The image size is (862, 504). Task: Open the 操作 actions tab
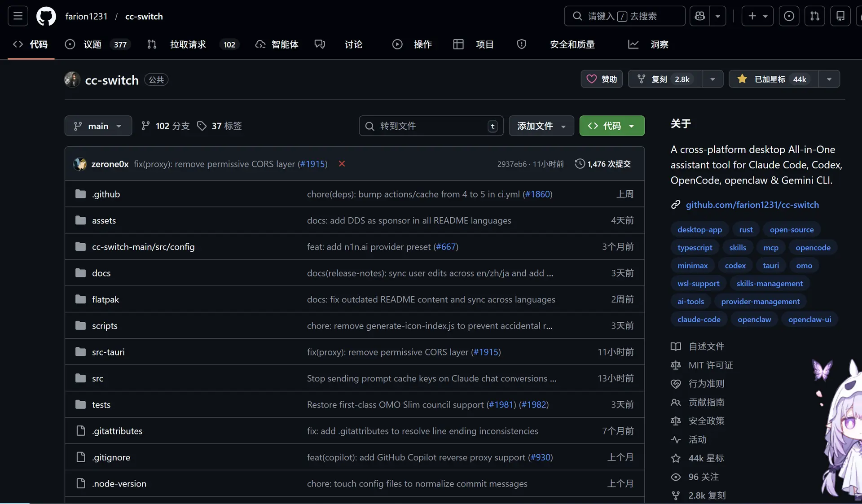pyautogui.click(x=412, y=44)
